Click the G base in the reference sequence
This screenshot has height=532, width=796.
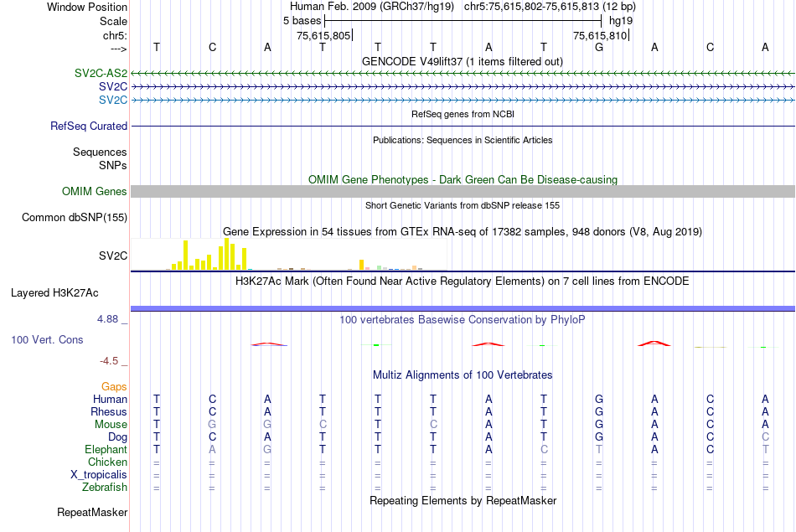599,47
